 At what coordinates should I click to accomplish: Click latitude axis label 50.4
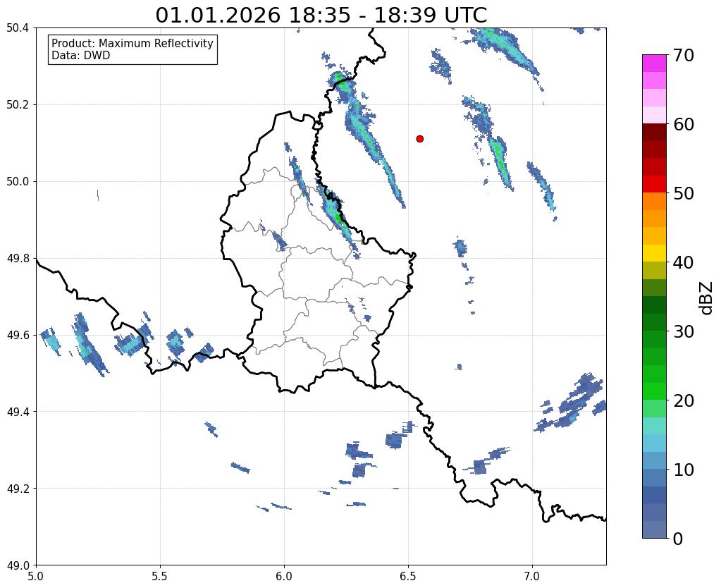tap(18, 28)
